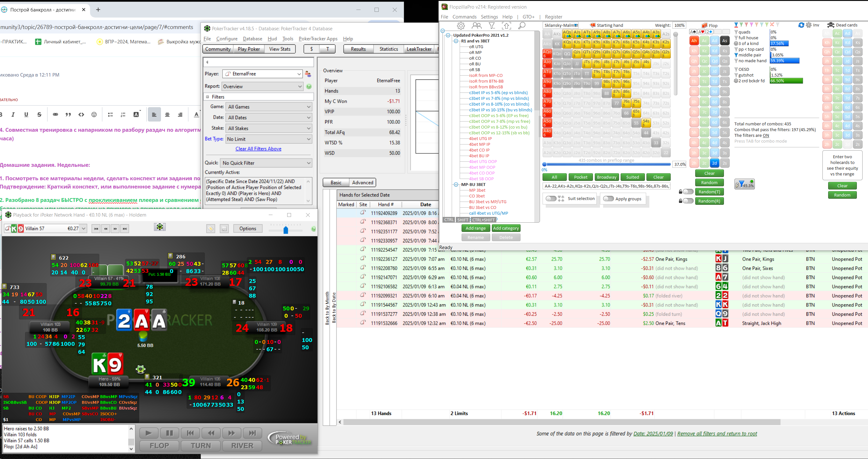
Task: Click the quote icon in forum editor toolbar
Action: click(x=68, y=115)
